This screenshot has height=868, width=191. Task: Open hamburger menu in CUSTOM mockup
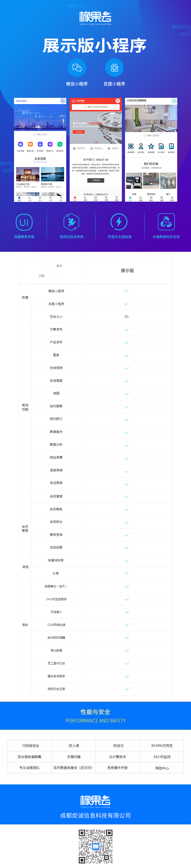(174, 101)
